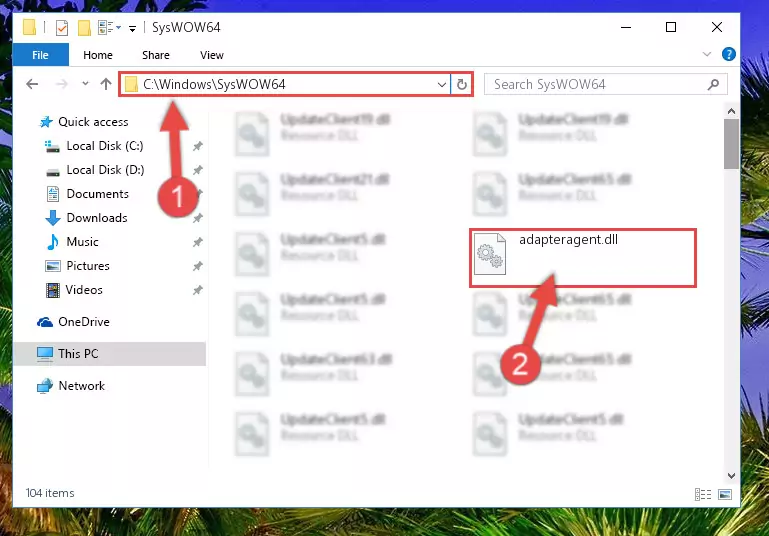769x536 pixels.
Task: Close the SysWOW64 window
Action: pyautogui.click(x=717, y=27)
